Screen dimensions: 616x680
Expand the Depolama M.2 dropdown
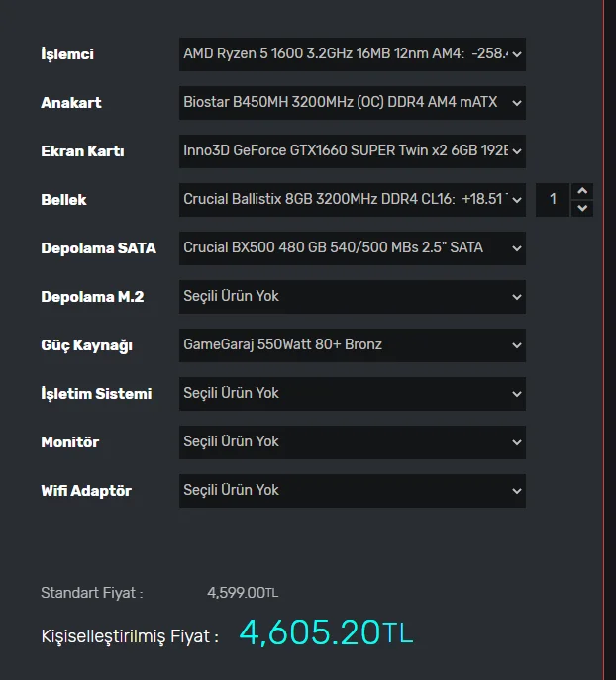(352, 296)
